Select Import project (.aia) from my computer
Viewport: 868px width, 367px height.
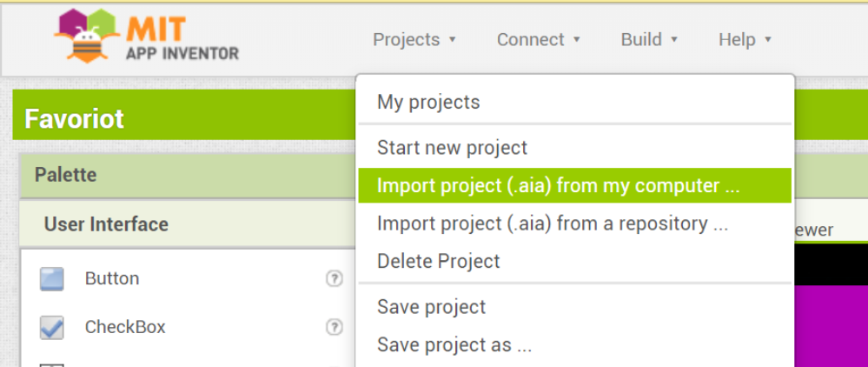560,186
